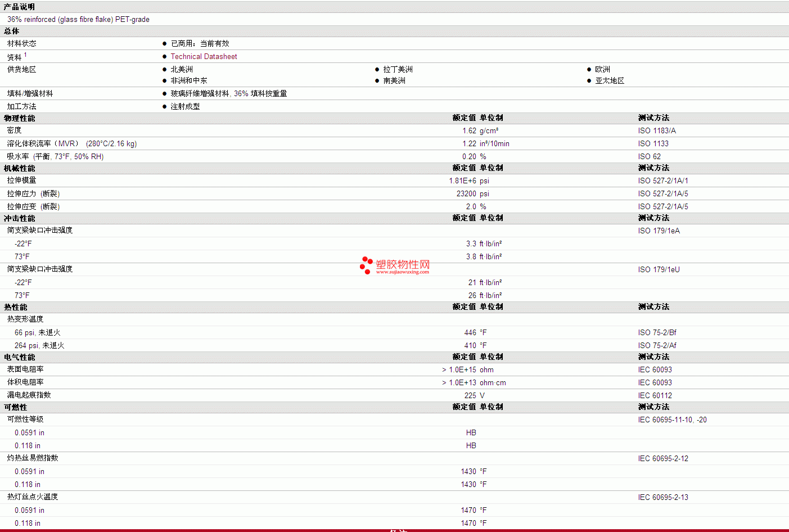The width and height of the screenshot is (789, 532).
Task: Click the bullet next to 亚太地区
Action: pos(589,81)
